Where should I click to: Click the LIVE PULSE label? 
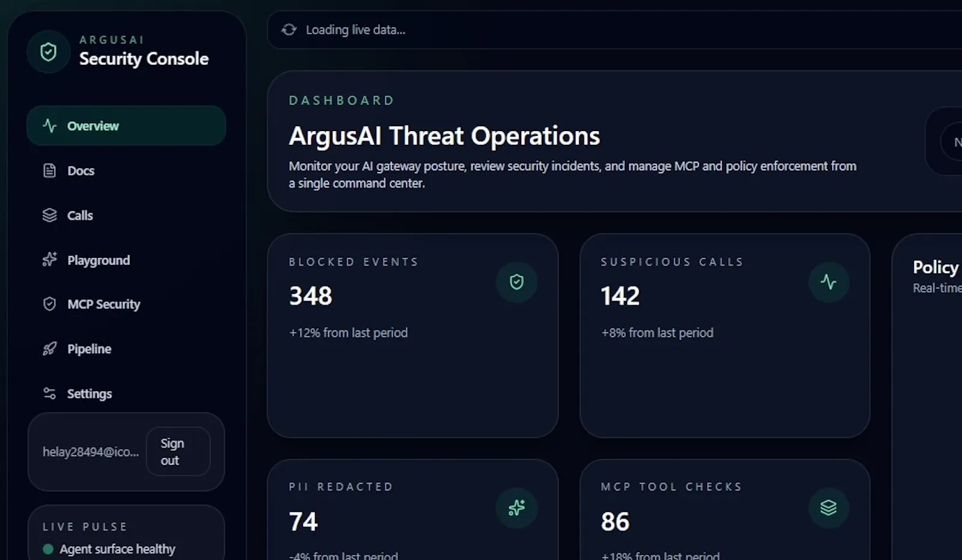coord(85,527)
